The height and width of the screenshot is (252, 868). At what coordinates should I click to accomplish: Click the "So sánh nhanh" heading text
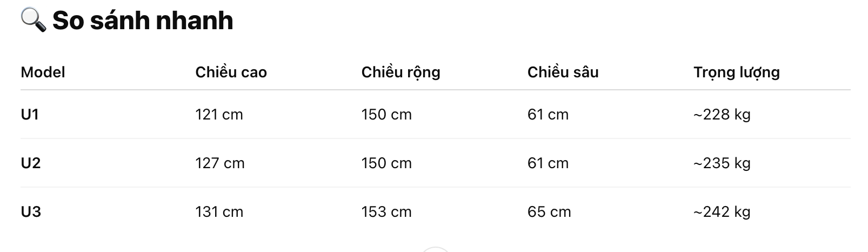point(143,21)
